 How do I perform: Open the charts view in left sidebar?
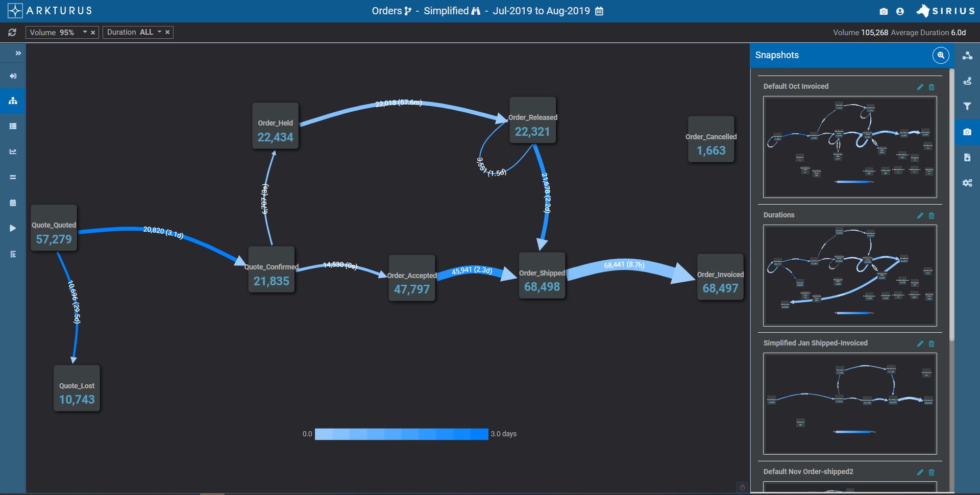coord(13,152)
